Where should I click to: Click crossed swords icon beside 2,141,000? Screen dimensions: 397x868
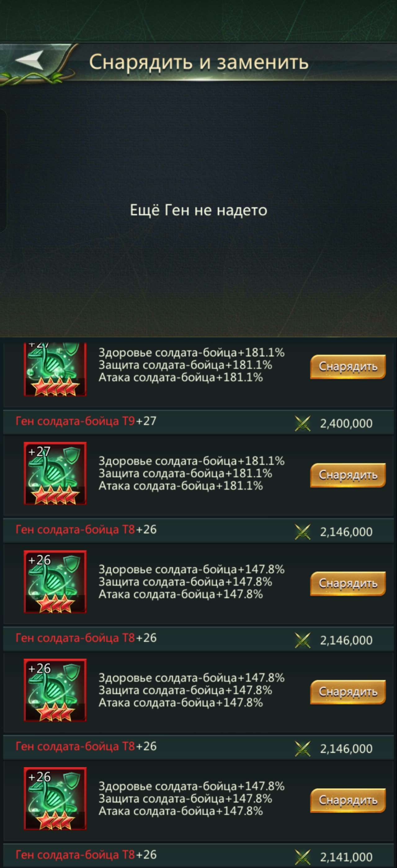302,857
